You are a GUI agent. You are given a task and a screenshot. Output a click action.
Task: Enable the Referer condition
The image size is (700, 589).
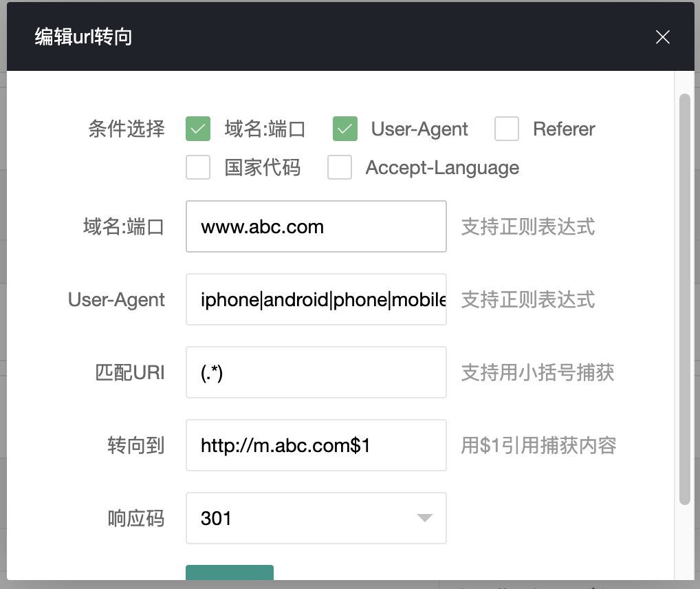[506, 129]
